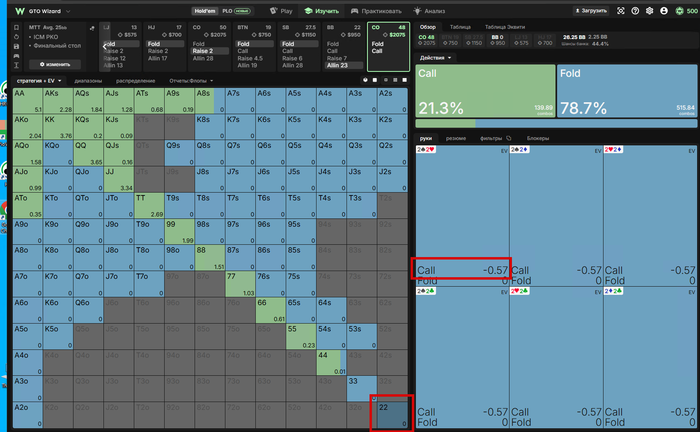700x432 pixels.
Task: Open the user account profile icon
Action: coord(664,11)
